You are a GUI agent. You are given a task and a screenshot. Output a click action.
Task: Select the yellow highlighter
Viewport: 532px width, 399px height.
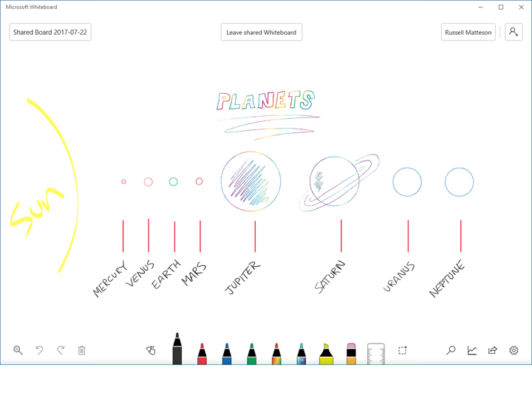pyautogui.click(x=326, y=353)
